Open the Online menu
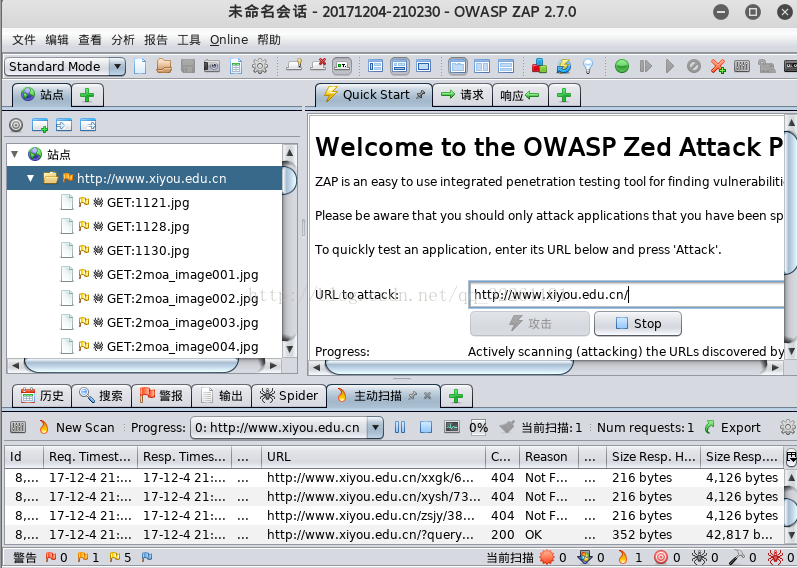The image size is (797, 568). 229,40
